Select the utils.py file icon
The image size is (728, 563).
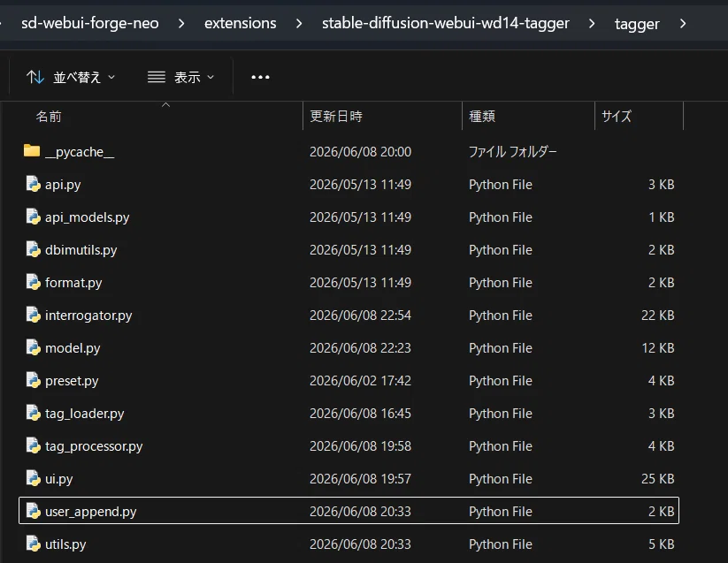click(33, 544)
